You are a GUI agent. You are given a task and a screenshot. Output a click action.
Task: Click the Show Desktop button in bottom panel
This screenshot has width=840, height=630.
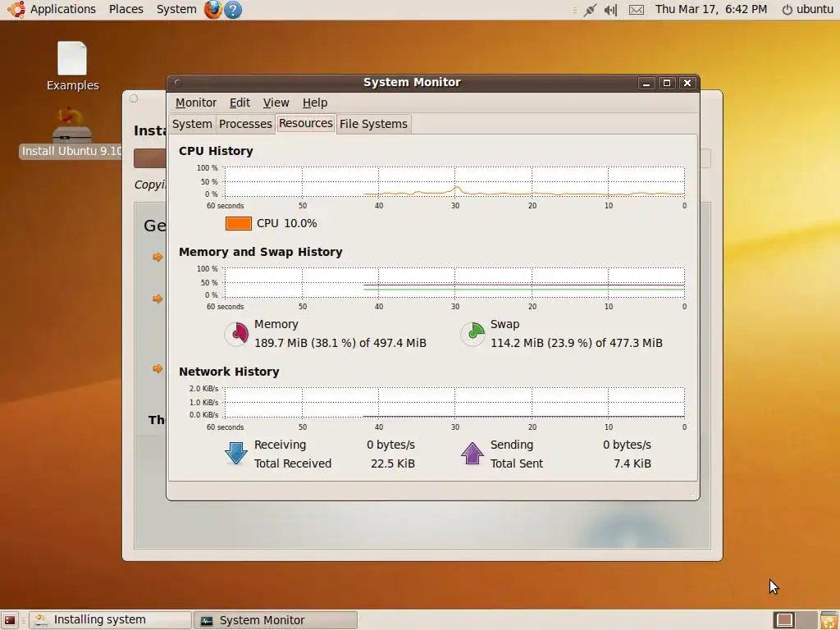click(x=10, y=620)
